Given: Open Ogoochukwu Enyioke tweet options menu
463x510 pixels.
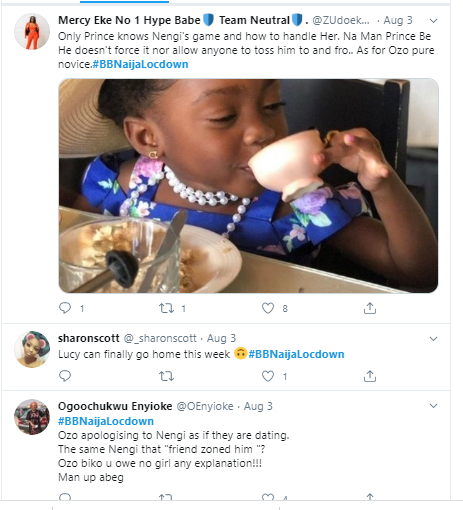Looking at the screenshot, I should [x=433, y=406].
